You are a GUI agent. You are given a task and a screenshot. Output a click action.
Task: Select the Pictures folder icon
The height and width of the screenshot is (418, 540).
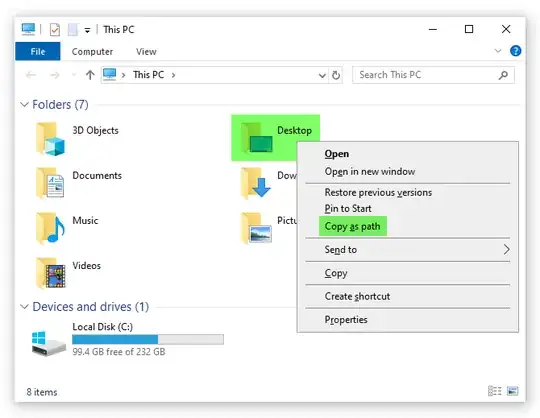[256, 228]
